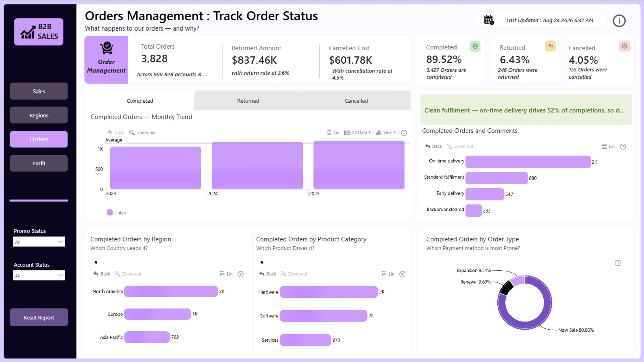Switch to the Cancelled tab
This screenshot has height=362, width=644.
tap(356, 101)
